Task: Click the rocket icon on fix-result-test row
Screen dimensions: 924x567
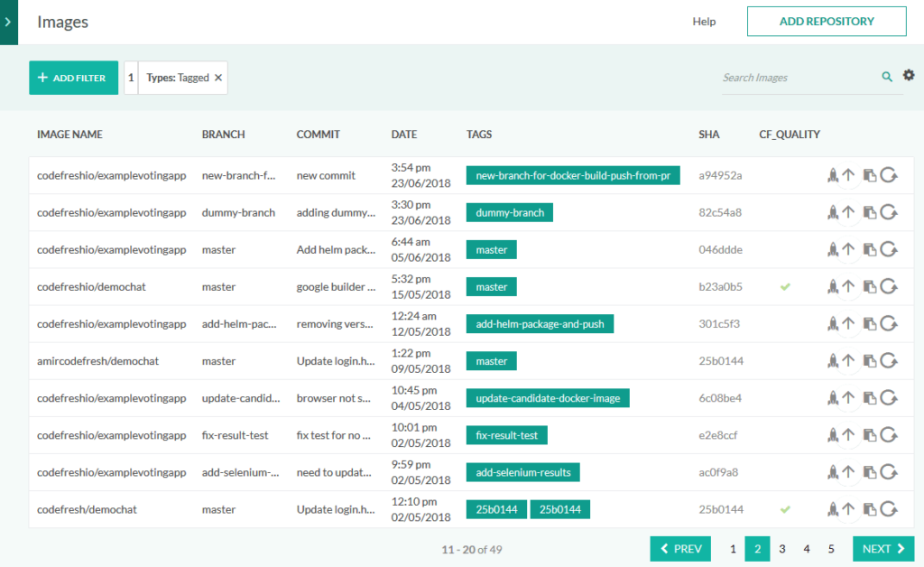Action: [832, 434]
